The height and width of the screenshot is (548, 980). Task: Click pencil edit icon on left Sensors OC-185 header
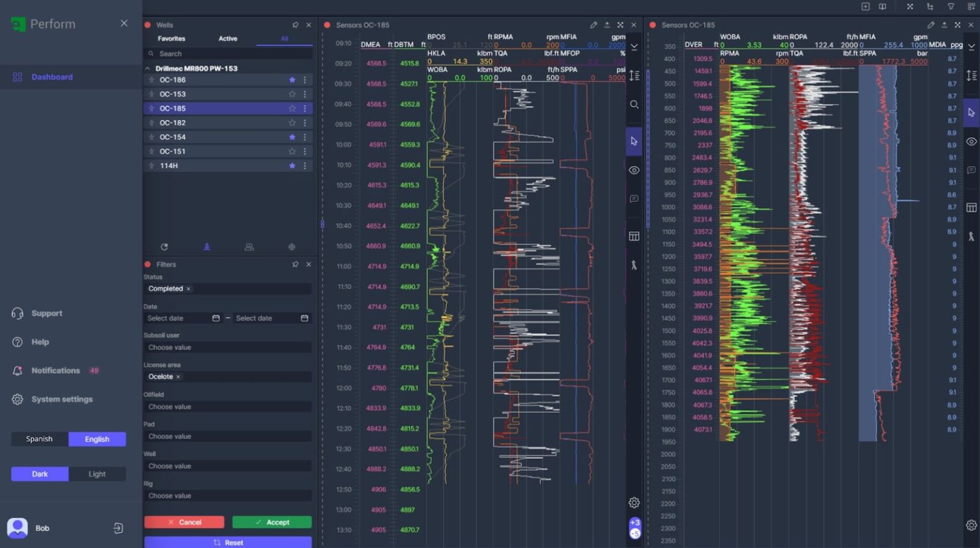[x=593, y=25]
